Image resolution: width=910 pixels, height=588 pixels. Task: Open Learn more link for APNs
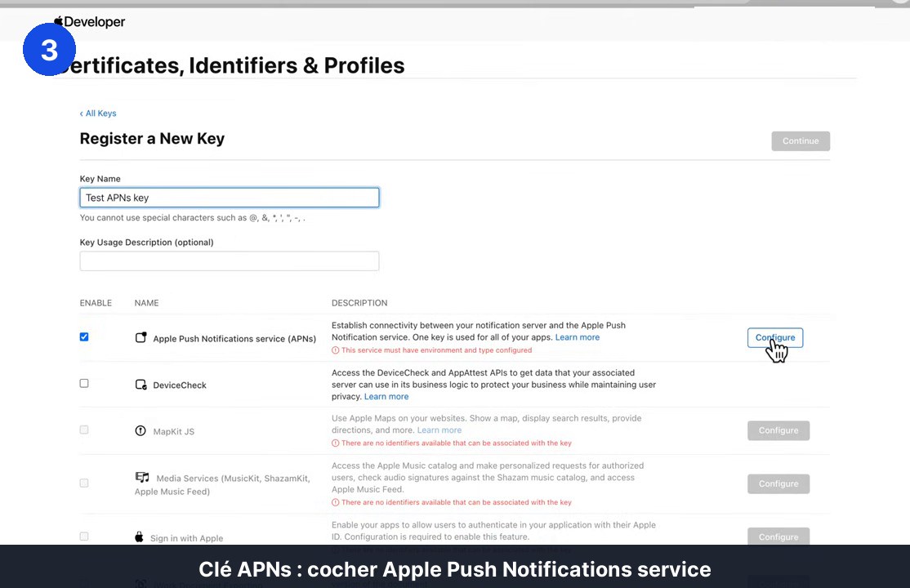(578, 337)
